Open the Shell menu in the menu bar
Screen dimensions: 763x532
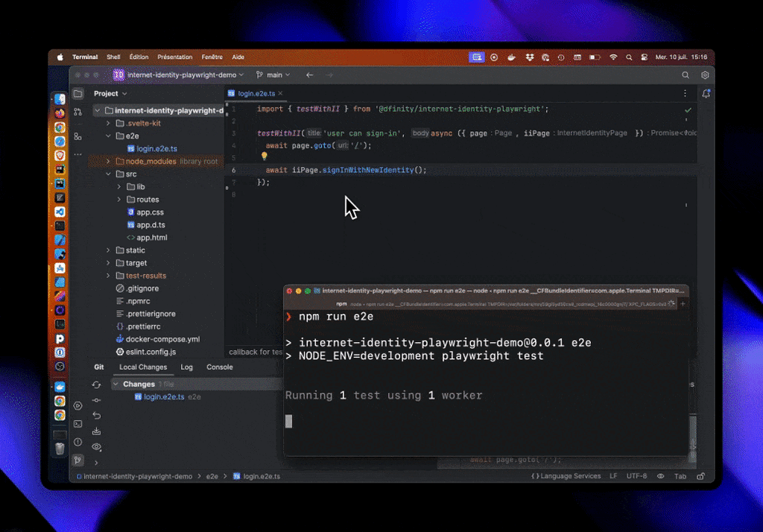(113, 57)
